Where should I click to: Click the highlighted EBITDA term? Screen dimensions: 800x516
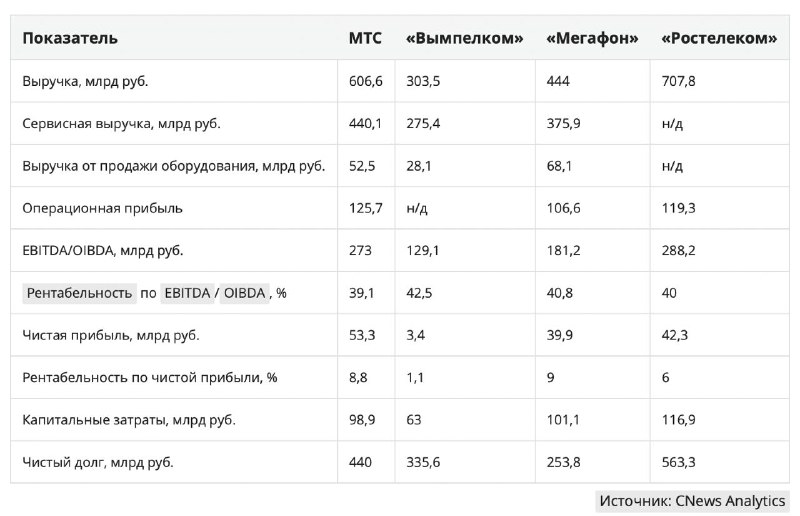(187, 293)
